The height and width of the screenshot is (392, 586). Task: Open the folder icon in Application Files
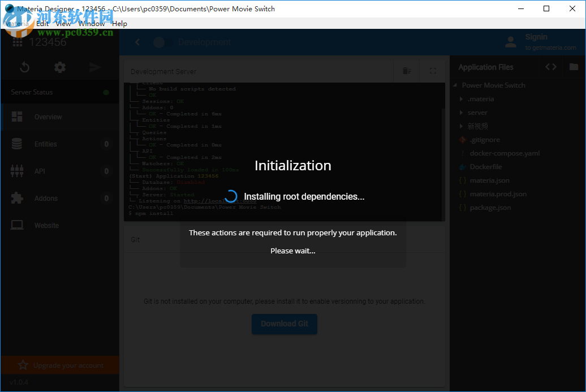click(x=574, y=67)
